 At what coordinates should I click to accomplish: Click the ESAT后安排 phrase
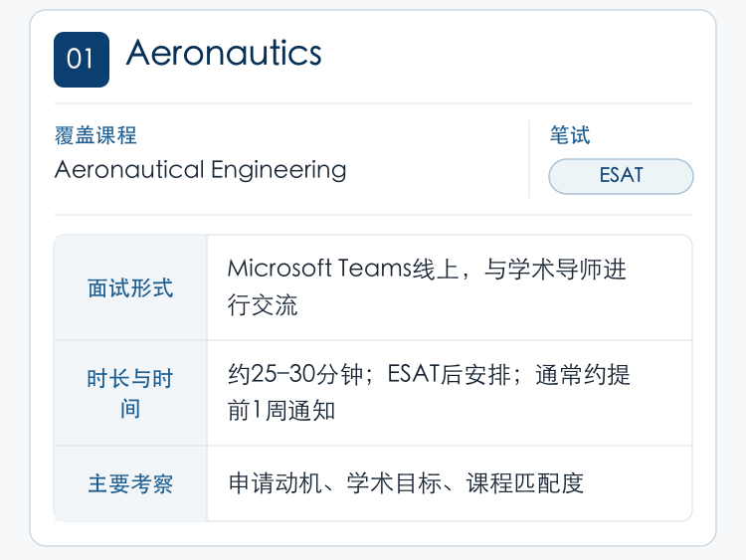pos(449,374)
